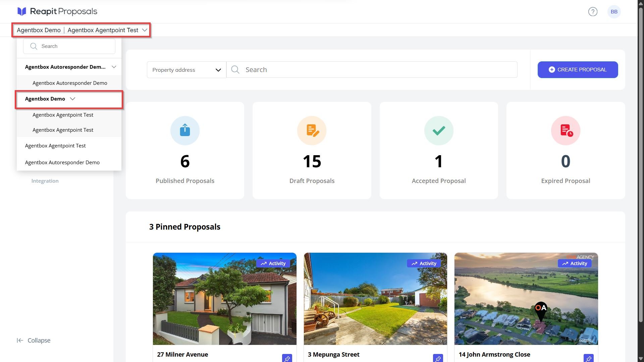Click the main proposals Search field
The image size is (644, 362).
372,70
